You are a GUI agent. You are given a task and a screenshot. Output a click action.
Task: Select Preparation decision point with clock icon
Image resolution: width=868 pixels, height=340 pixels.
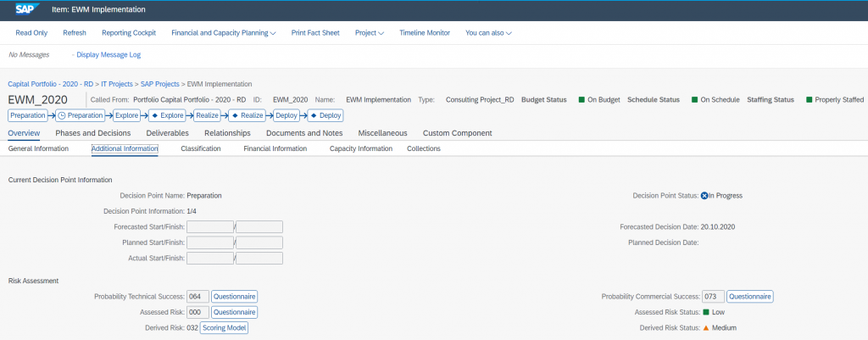(81, 115)
